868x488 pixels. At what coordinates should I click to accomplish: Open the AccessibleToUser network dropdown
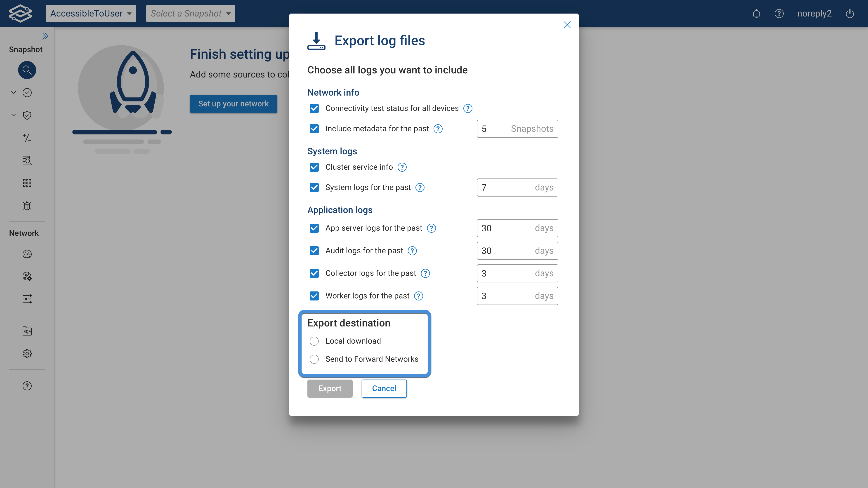point(91,14)
